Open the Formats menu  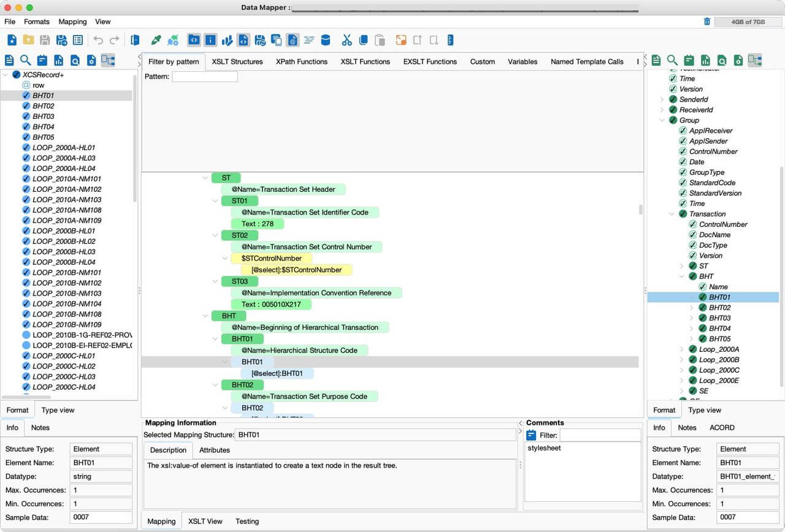(x=37, y=21)
